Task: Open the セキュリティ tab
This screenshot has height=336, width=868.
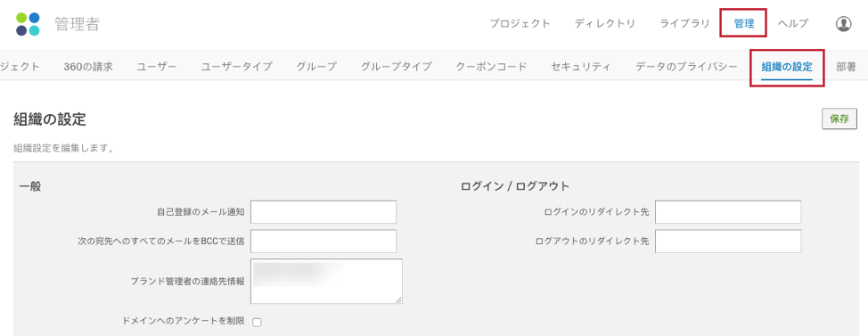Action: [581, 67]
